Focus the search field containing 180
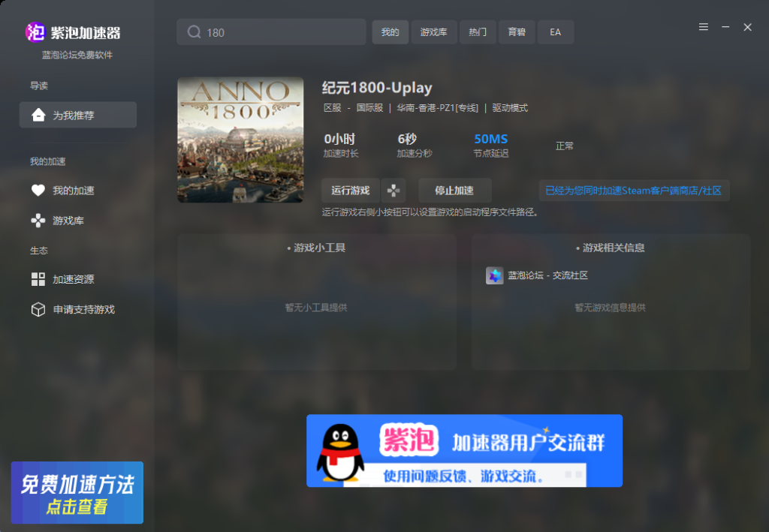Image resolution: width=769 pixels, height=532 pixels. pos(271,32)
